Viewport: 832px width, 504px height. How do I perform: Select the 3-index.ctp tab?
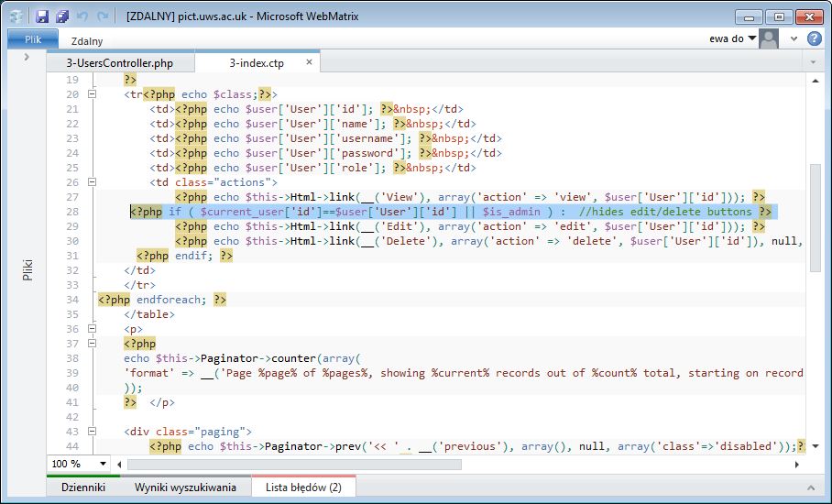(x=257, y=62)
